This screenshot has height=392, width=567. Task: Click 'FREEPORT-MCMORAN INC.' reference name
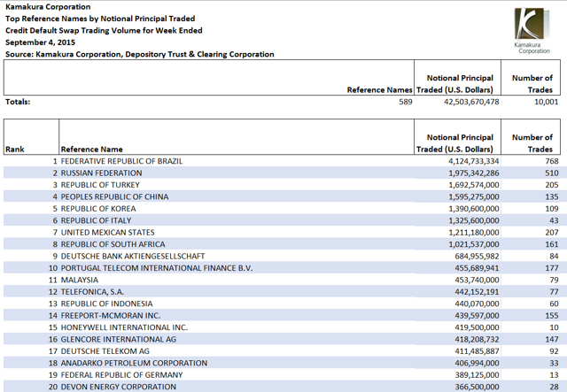tap(111, 316)
